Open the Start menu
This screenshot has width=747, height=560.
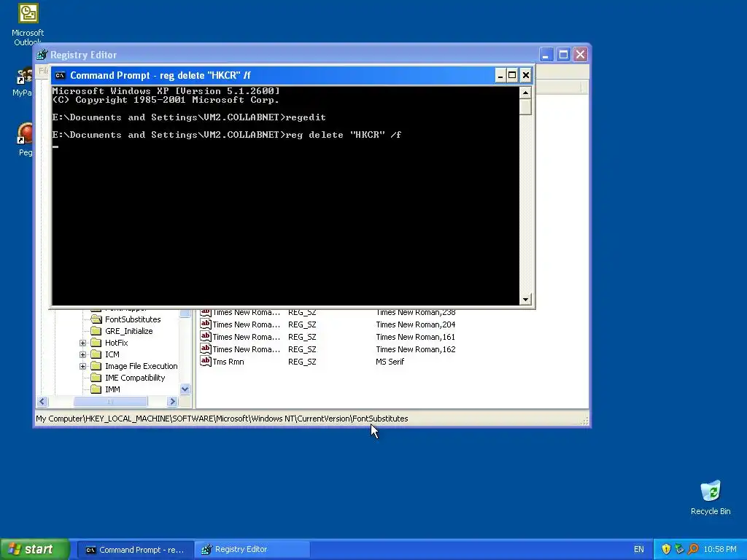click(x=35, y=549)
